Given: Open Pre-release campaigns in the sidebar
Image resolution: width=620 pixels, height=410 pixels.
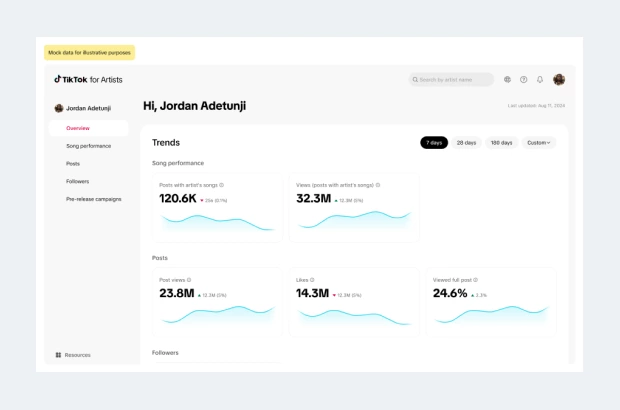Looking at the screenshot, I should [94, 199].
